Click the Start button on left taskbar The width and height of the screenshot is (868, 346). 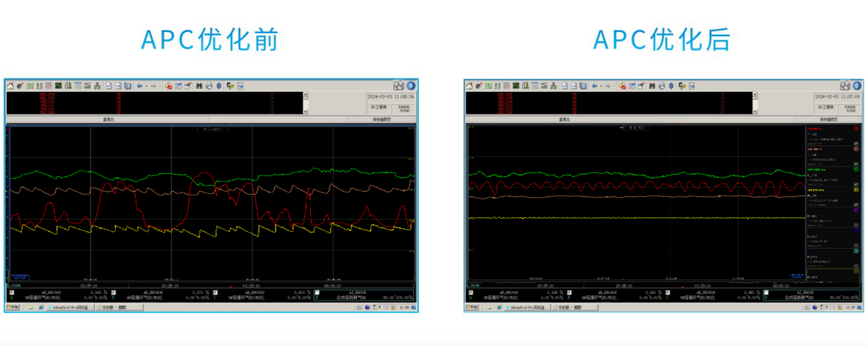click(13, 307)
